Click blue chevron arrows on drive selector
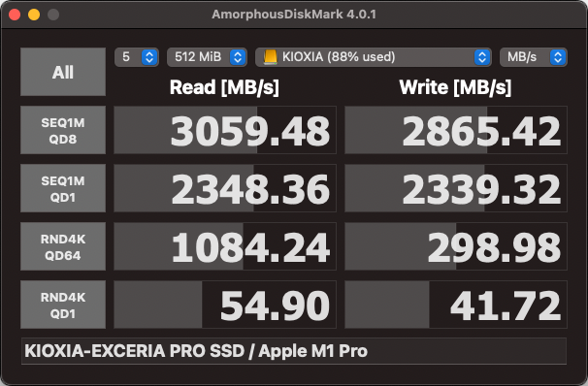The image size is (588, 386). [x=482, y=57]
